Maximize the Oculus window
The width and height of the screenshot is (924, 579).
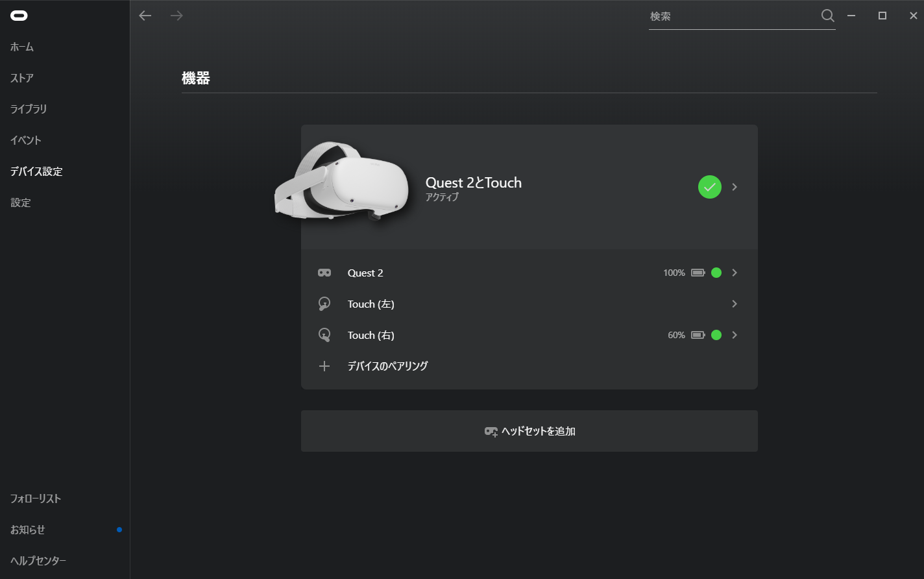(x=882, y=16)
